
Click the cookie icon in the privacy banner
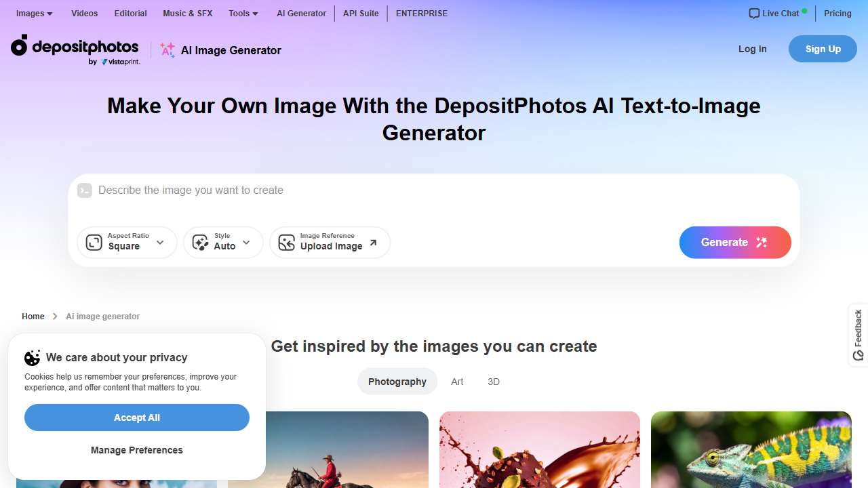pos(32,357)
